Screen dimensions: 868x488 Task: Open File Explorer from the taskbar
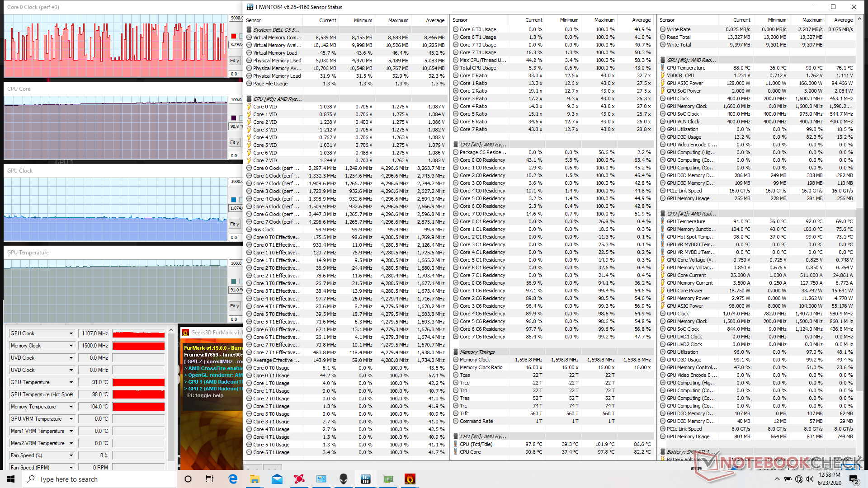[255, 479]
